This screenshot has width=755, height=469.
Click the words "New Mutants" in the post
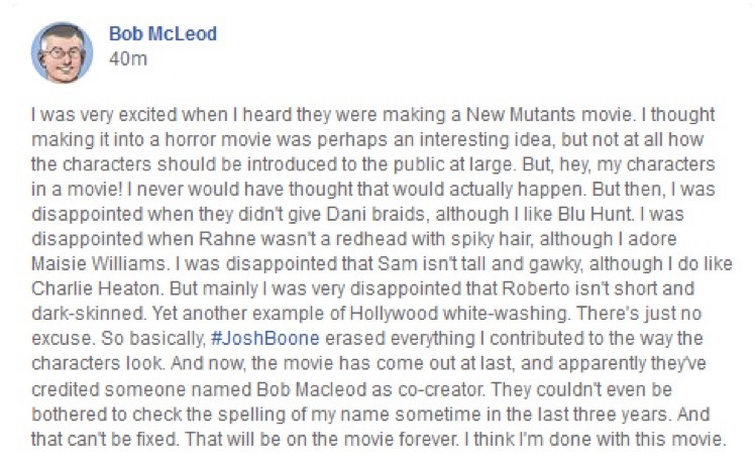521,115
